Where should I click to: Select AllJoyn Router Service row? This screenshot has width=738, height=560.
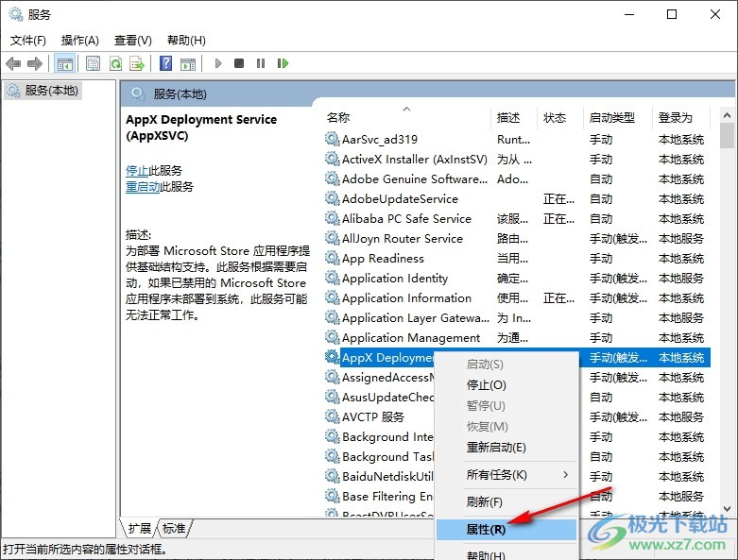coord(517,238)
